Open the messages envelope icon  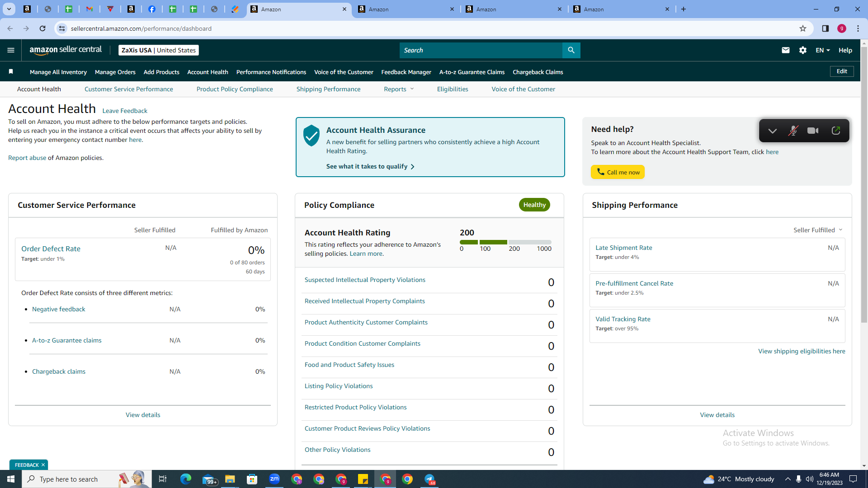click(x=786, y=50)
